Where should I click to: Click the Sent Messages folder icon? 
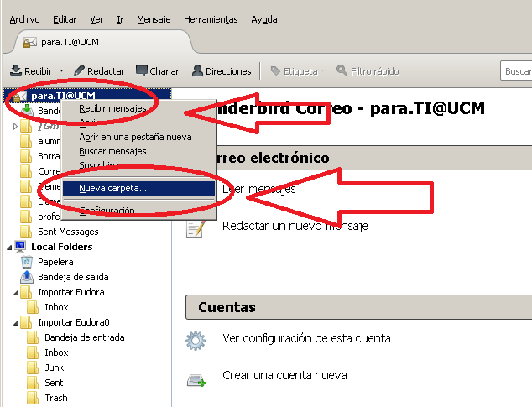tap(26, 232)
